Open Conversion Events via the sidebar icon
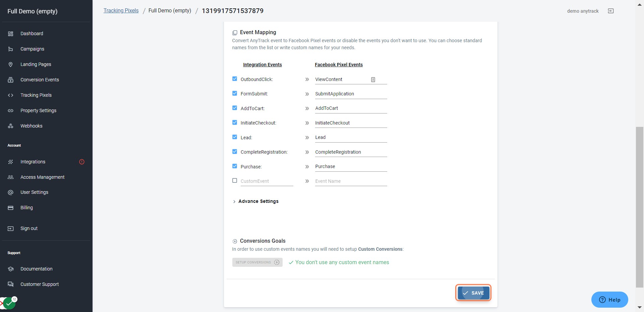The width and height of the screenshot is (644, 312). [x=10, y=80]
